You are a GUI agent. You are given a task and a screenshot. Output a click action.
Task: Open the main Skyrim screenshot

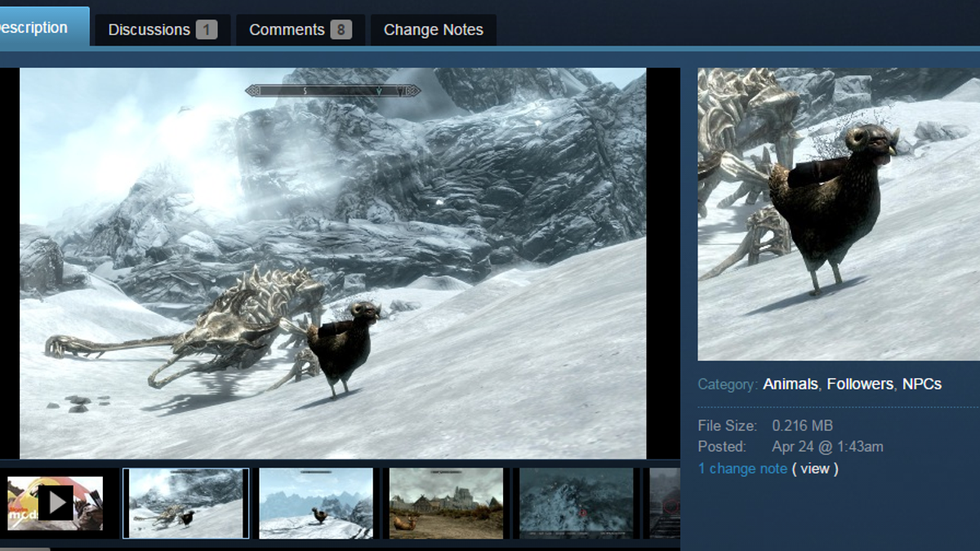(333, 263)
